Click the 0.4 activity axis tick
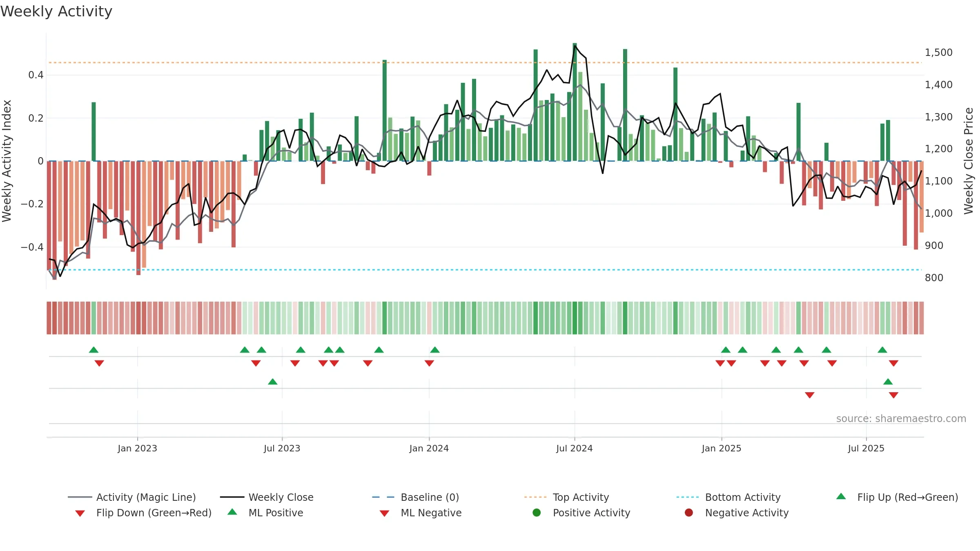Viewport: 980px width, 551px height. pyautogui.click(x=36, y=75)
